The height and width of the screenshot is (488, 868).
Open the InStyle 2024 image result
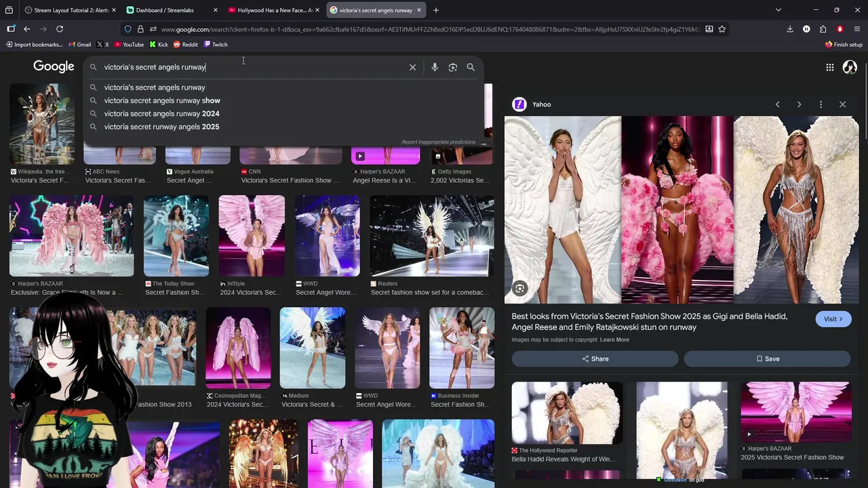[x=252, y=236]
